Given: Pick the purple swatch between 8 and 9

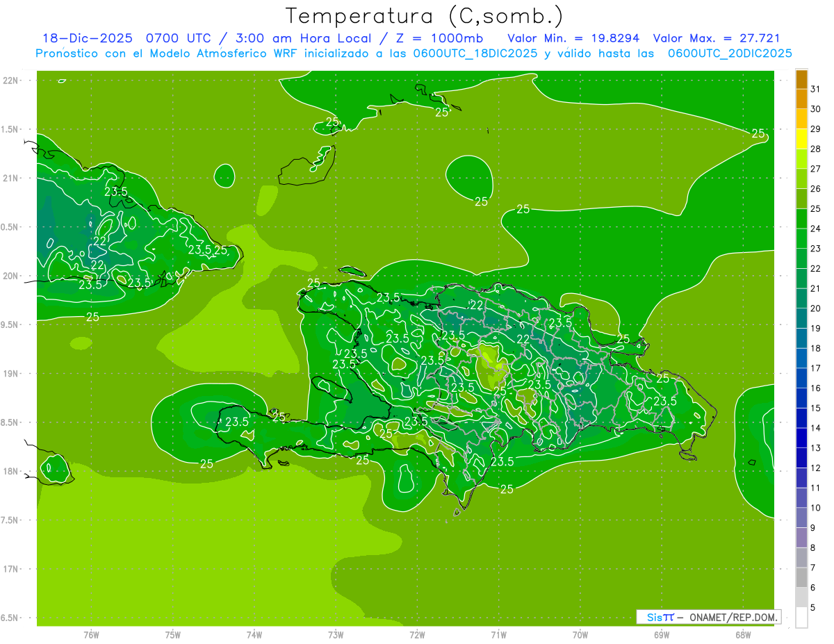Looking at the screenshot, I should pyautogui.click(x=802, y=538).
